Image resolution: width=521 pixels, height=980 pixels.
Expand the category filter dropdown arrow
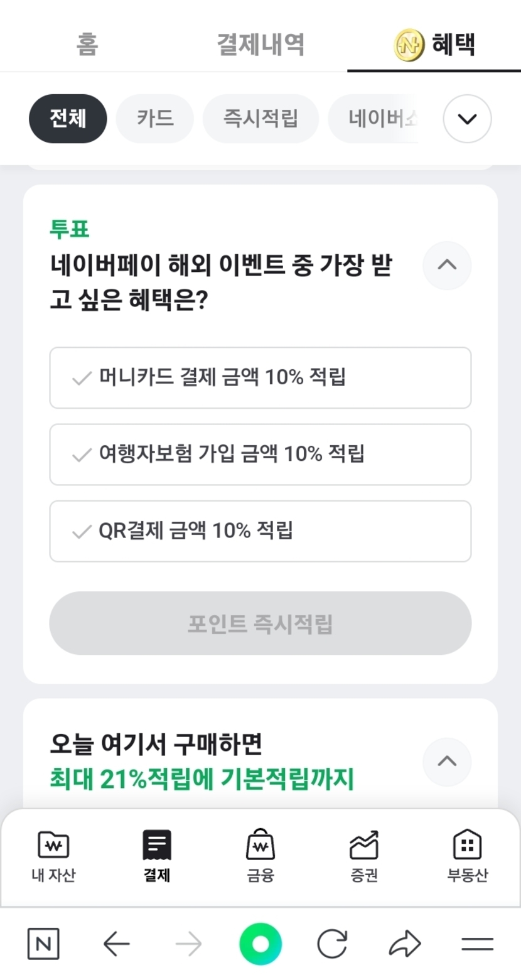click(467, 119)
